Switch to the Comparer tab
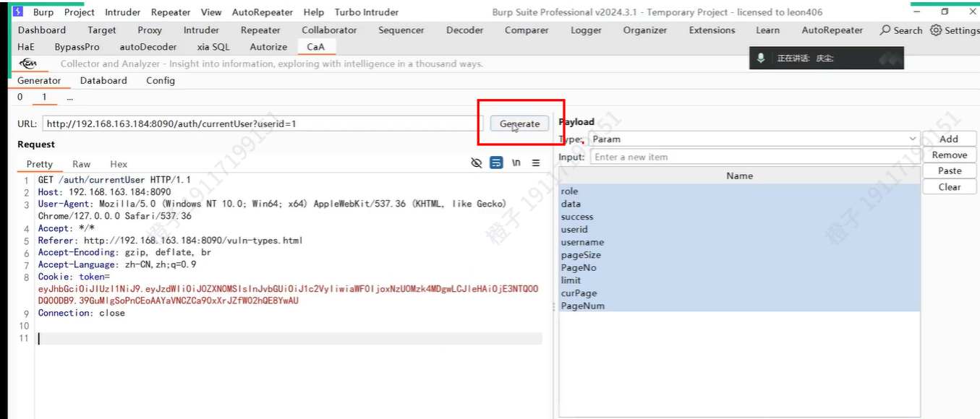The image size is (980, 419). click(x=527, y=30)
